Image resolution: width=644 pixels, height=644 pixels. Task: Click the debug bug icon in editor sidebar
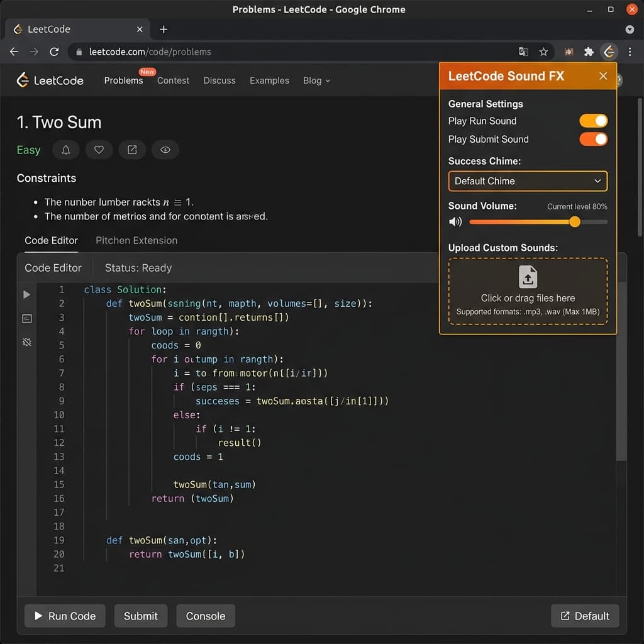pos(26,342)
